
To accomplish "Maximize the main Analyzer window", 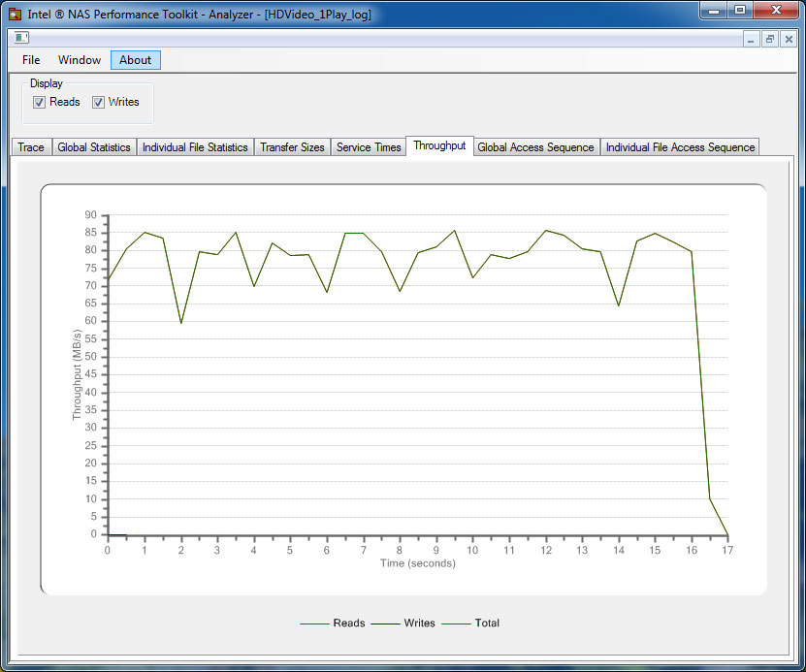I will pyautogui.click(x=739, y=11).
